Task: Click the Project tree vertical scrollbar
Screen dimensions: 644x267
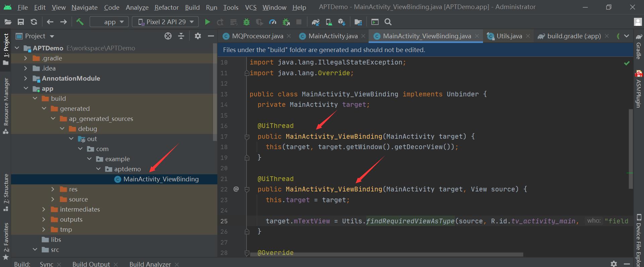Action: 215,92
